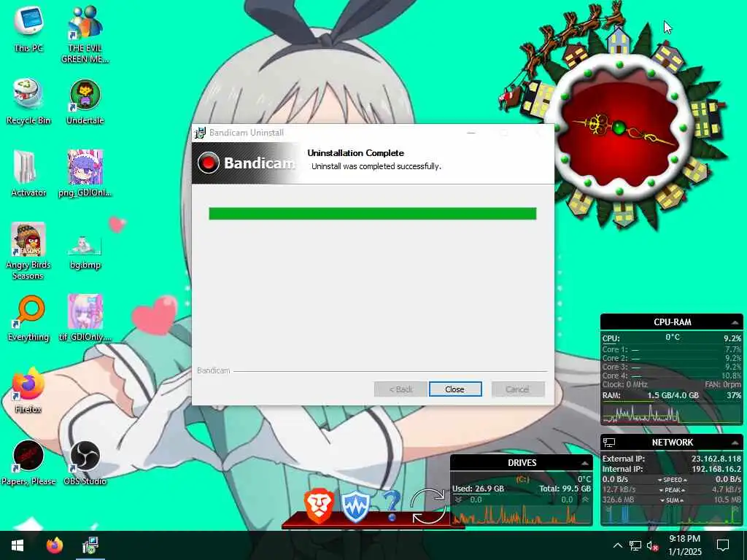Click the blue question mark dock icon
Image resolution: width=747 pixels, height=560 pixels.
pos(392,506)
